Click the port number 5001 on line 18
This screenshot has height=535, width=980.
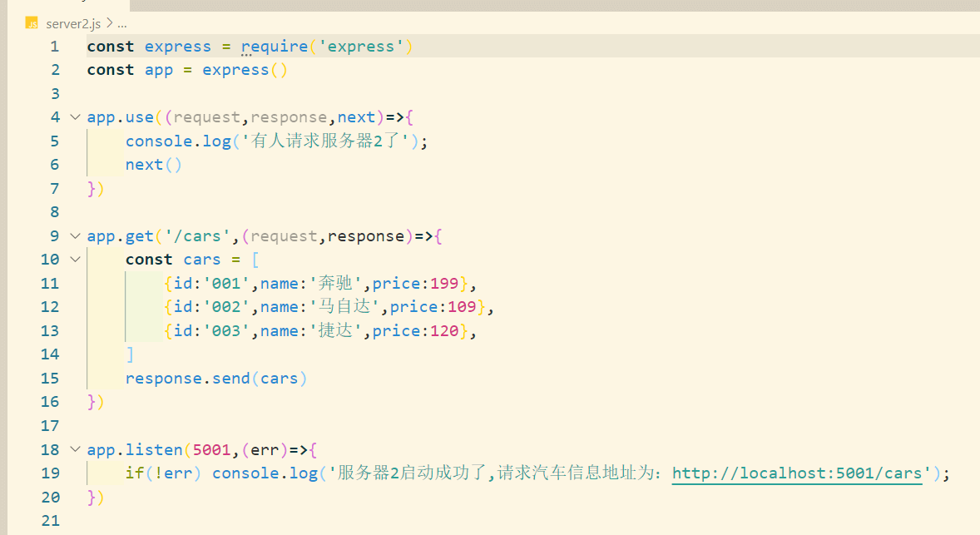click(212, 449)
